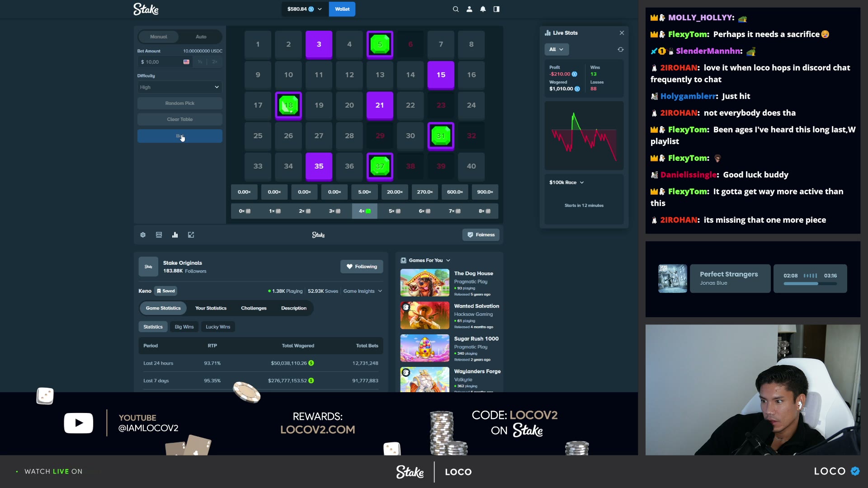Switch to Manual betting mode
868x488 pixels.
point(159,37)
